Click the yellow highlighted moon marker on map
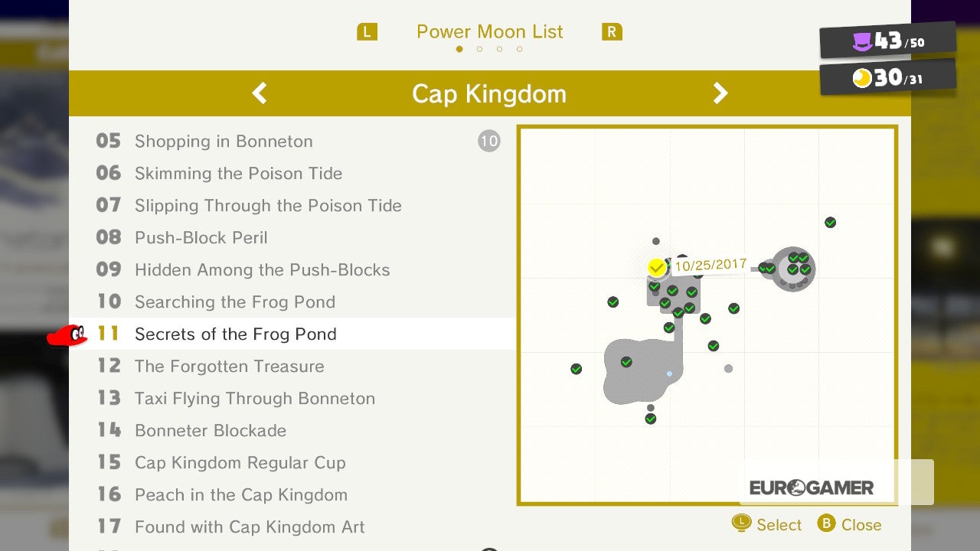The height and width of the screenshot is (551, 980). (656, 267)
